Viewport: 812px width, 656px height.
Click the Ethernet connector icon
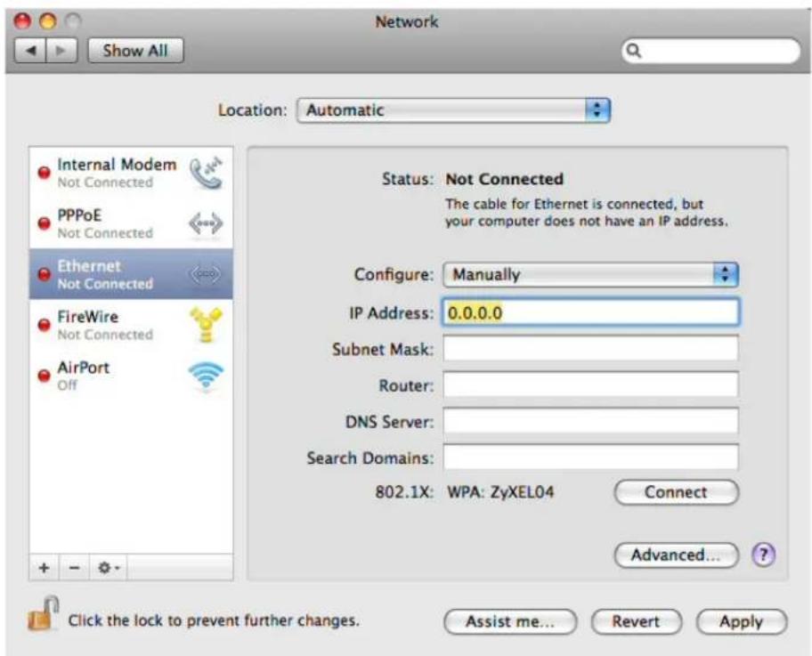(206, 274)
